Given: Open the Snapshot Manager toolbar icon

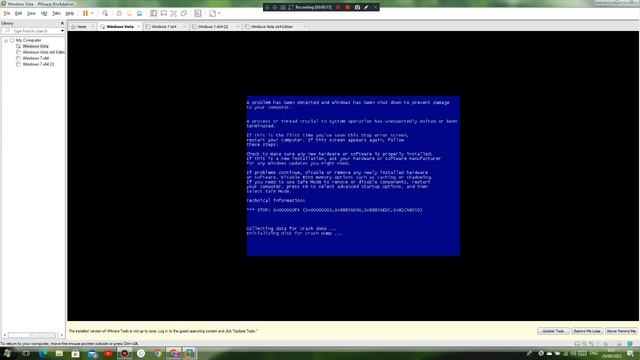Looking at the screenshot, I should 139,13.
